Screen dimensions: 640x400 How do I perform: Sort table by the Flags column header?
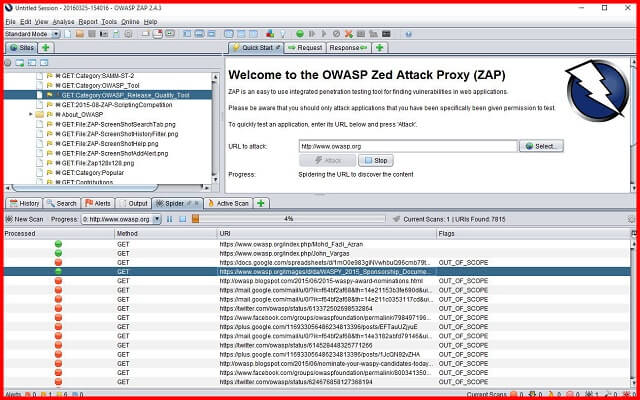[533, 234]
